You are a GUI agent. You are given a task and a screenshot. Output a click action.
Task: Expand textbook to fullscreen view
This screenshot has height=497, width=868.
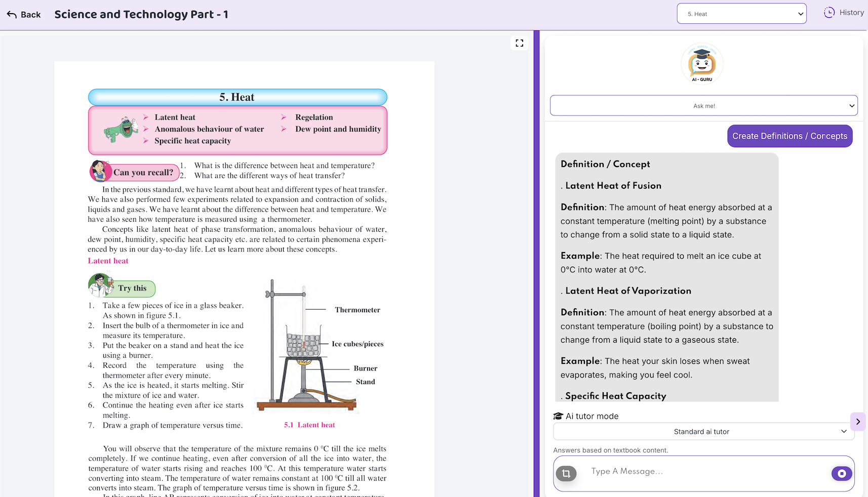click(x=520, y=43)
